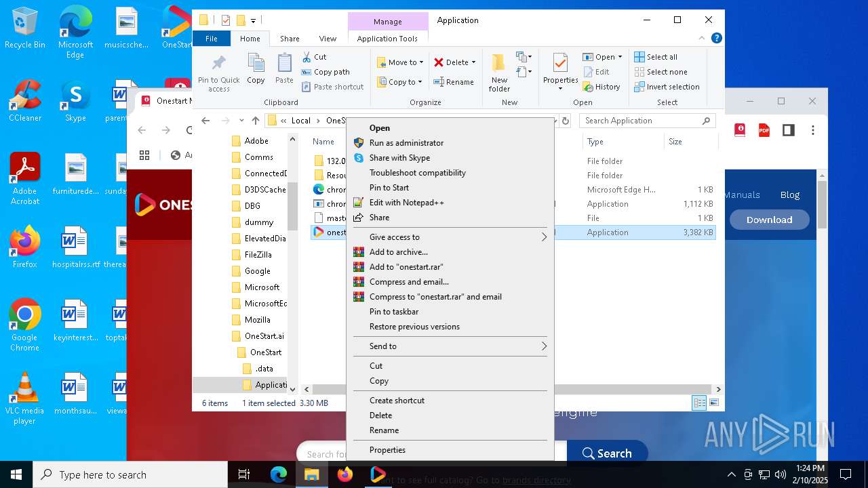Switch to details view button
The width and height of the screenshot is (868, 488).
point(699,403)
